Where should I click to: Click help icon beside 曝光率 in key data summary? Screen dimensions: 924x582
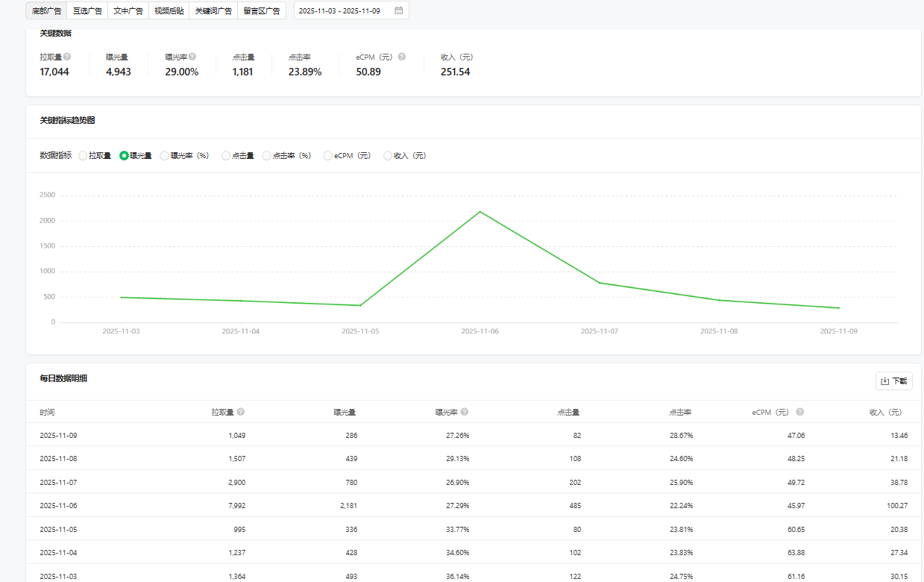point(192,57)
